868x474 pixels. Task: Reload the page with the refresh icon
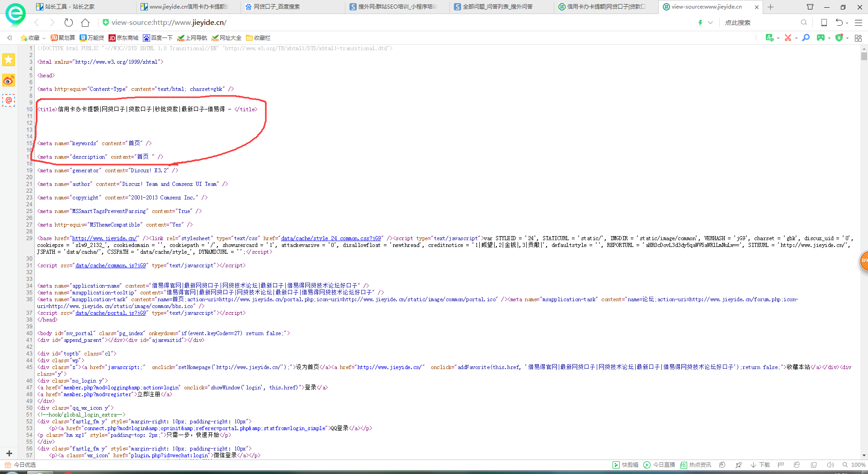pos(69,23)
